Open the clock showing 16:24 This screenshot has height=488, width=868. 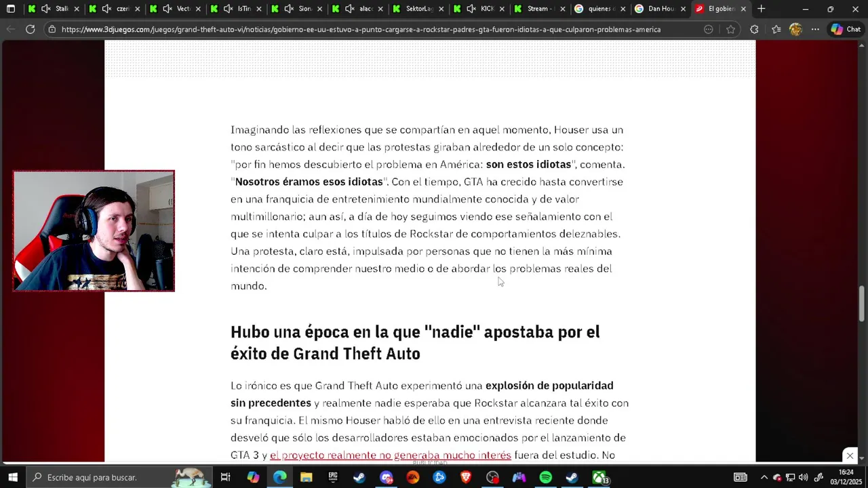pyautogui.click(x=846, y=476)
